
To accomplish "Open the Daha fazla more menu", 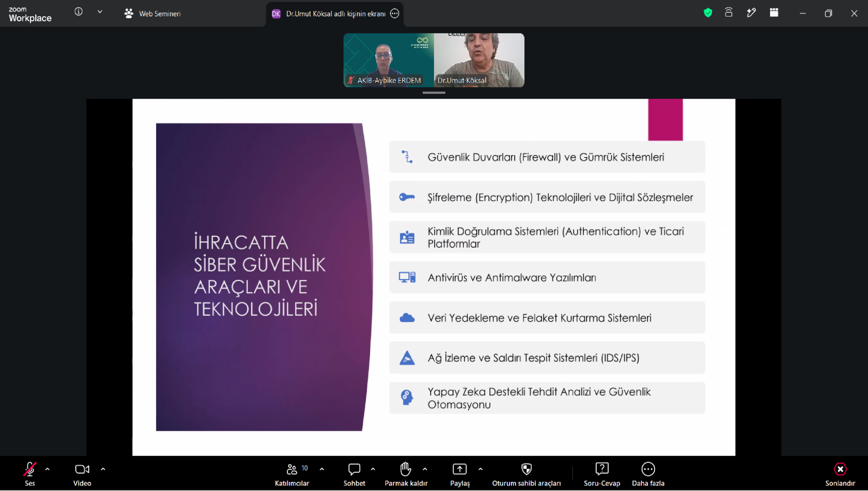I will click(648, 469).
